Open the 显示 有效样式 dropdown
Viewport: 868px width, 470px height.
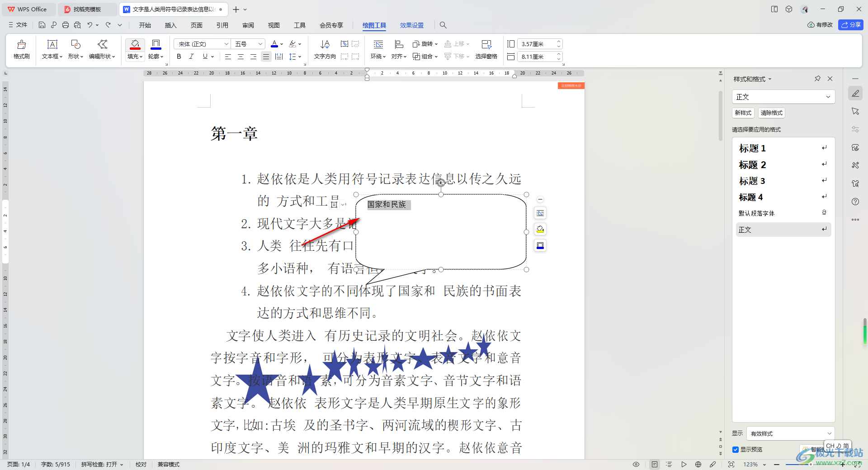(x=790, y=433)
